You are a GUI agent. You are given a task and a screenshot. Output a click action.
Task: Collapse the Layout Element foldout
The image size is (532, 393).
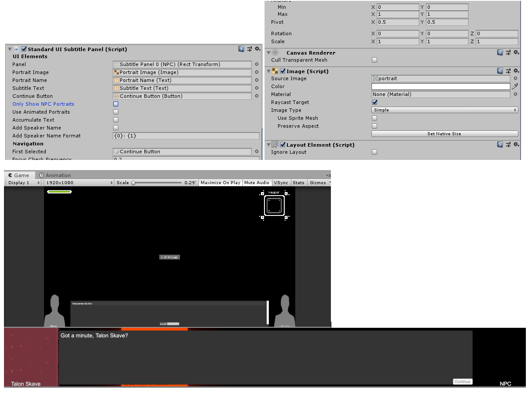click(x=268, y=145)
